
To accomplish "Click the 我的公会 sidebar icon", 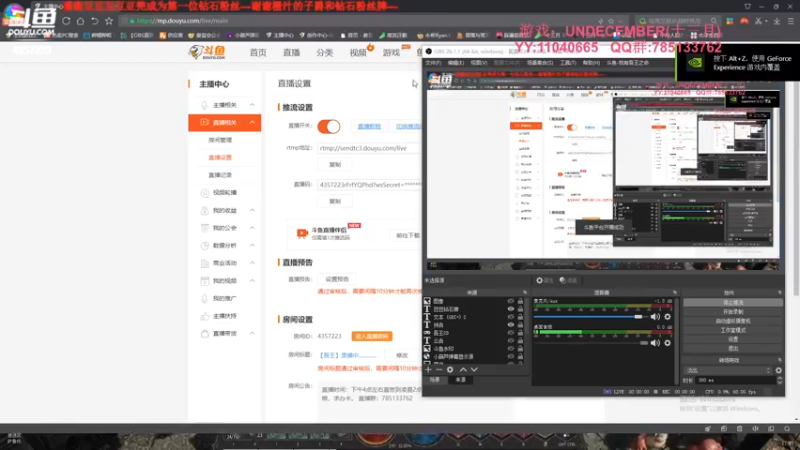I will 205,228.
